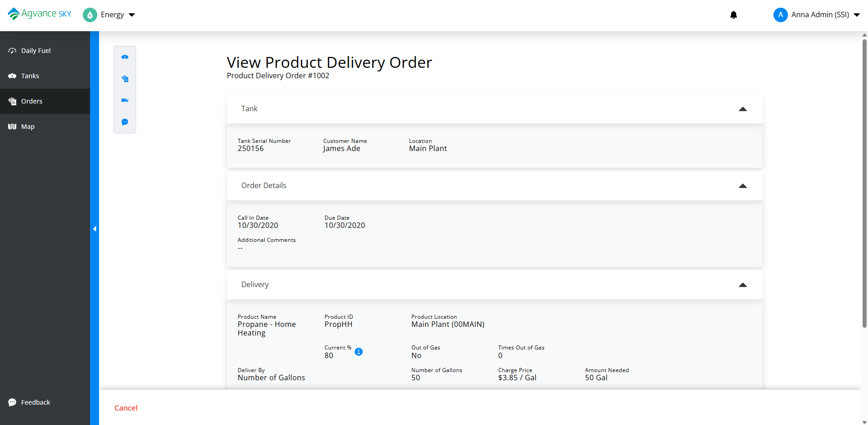Open the Map page in the sidebar
This screenshot has height=425, width=868.
[28, 127]
